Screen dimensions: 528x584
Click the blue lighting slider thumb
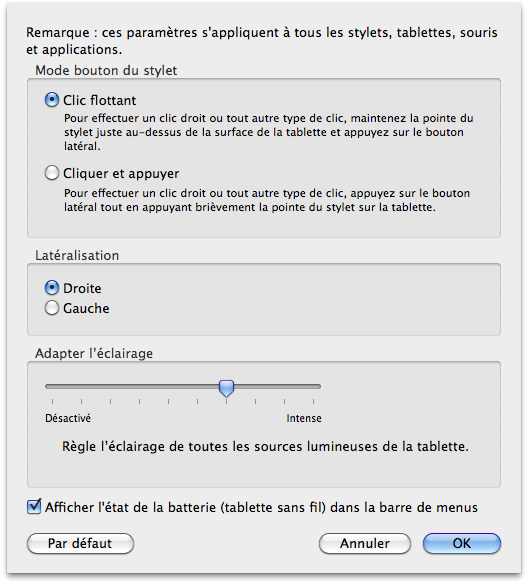[x=226, y=388]
